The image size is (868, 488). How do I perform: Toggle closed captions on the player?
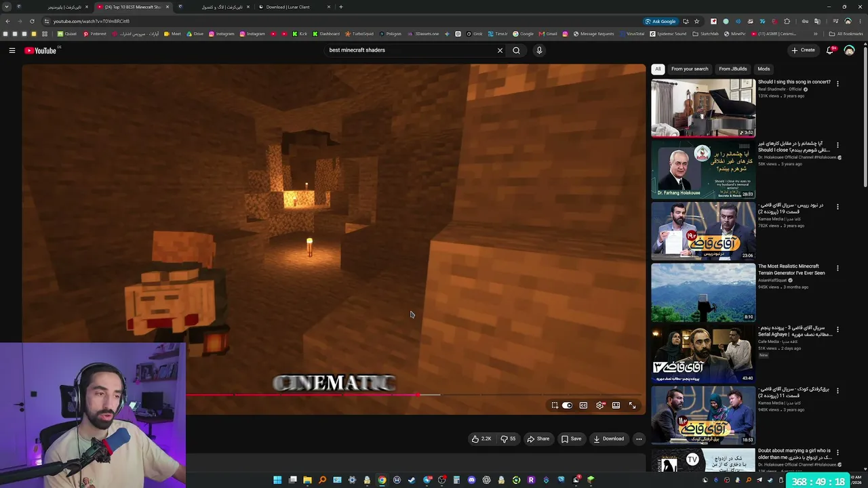(583, 405)
